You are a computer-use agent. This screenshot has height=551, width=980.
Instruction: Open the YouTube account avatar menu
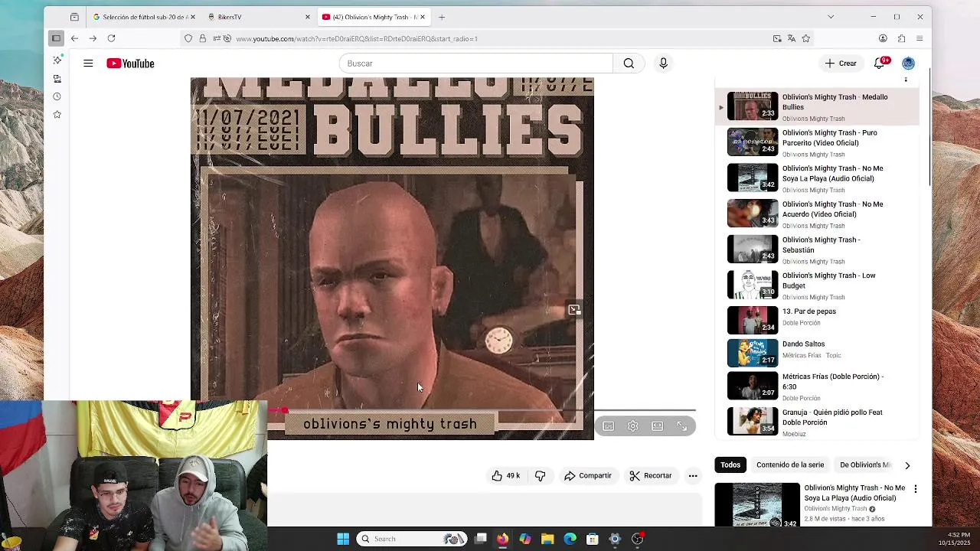click(908, 64)
